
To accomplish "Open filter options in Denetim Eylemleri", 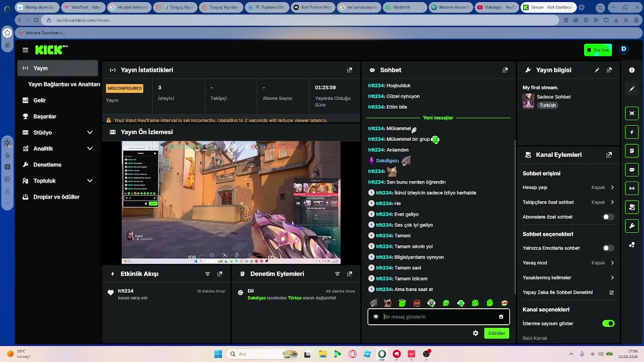I will tap(338, 274).
